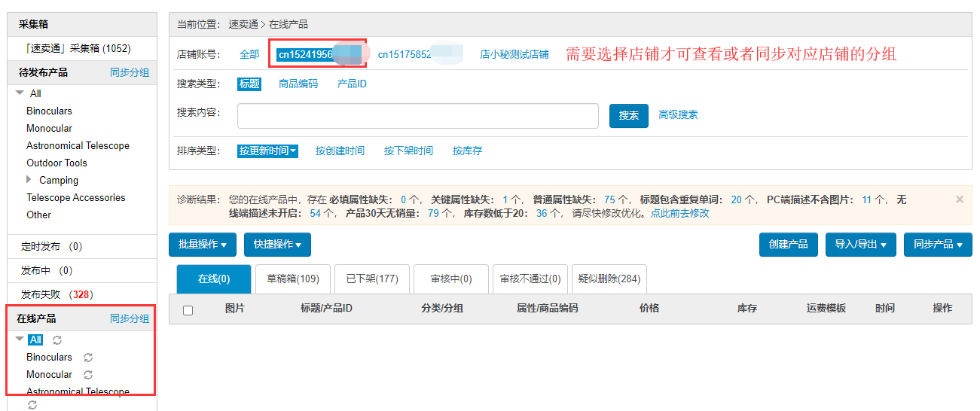
Task: Open the 高级搜索 link
Action: point(678,115)
